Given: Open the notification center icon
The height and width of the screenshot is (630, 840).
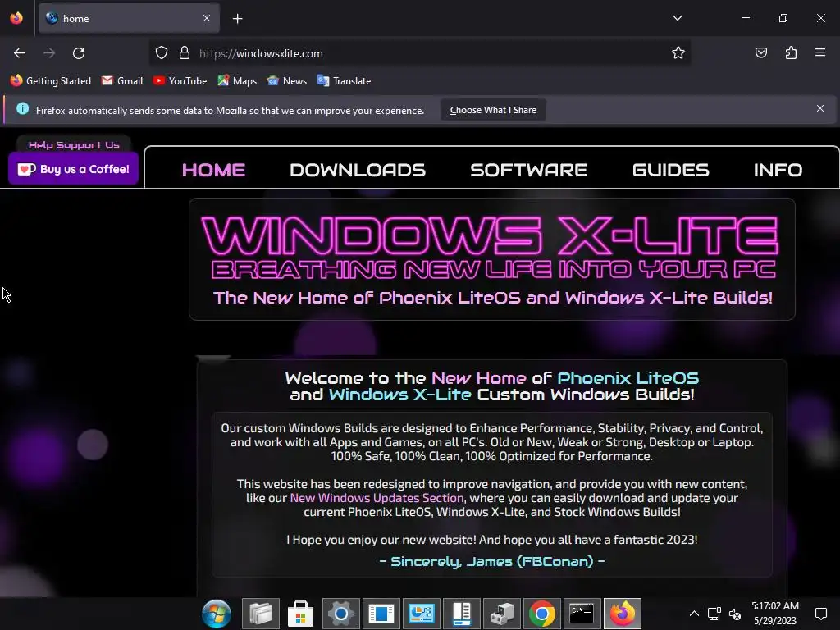Looking at the screenshot, I should pyautogui.click(x=820, y=614).
